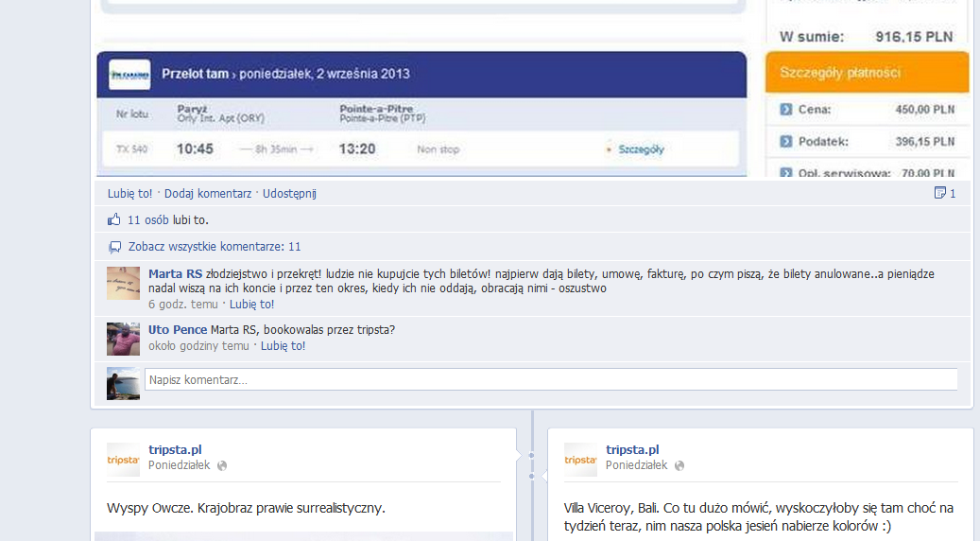
Task: Open Marta RS profile name link
Action: tap(175, 274)
